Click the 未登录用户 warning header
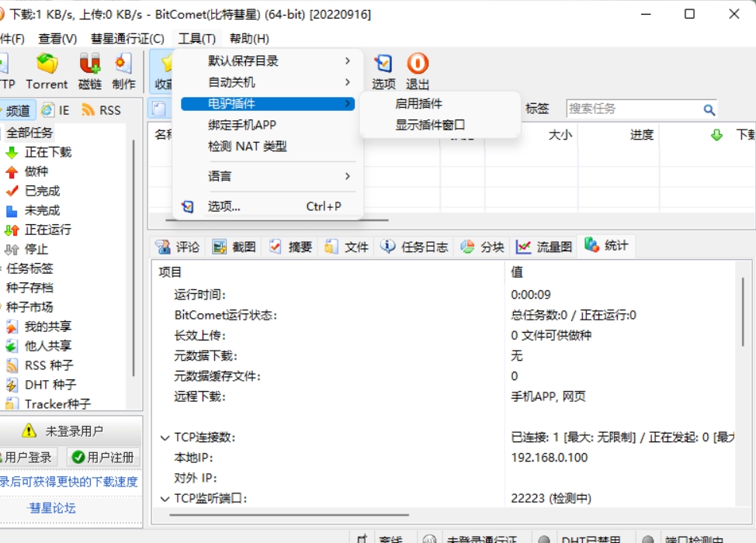The width and height of the screenshot is (756, 543). 71,431
